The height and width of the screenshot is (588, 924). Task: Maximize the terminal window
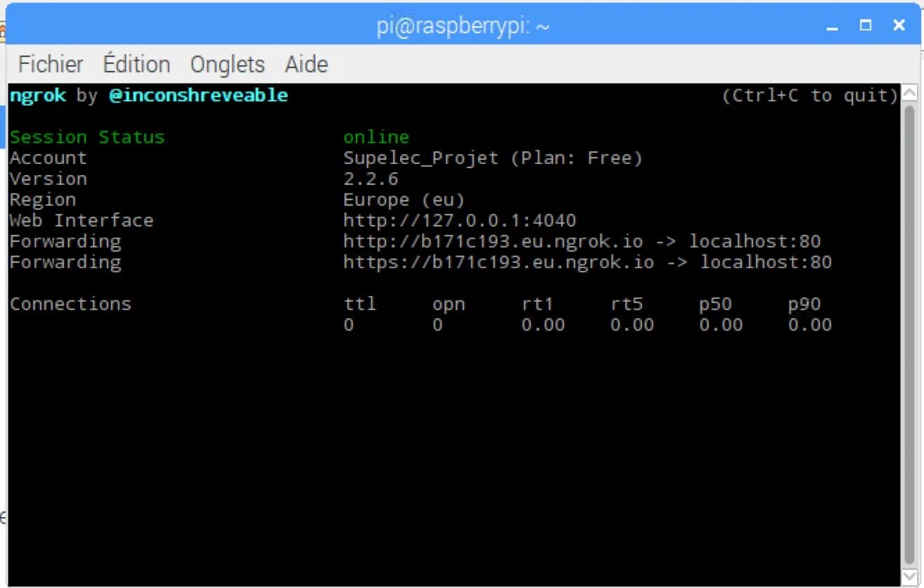(866, 25)
